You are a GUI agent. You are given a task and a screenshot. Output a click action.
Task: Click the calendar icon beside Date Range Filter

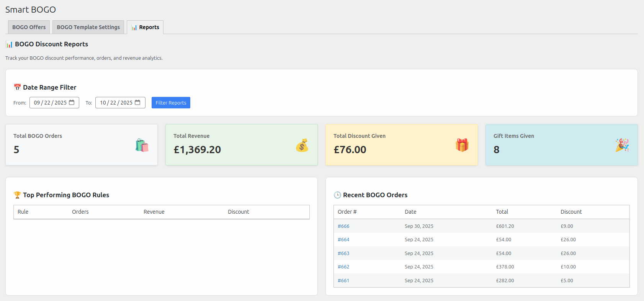coord(17,87)
